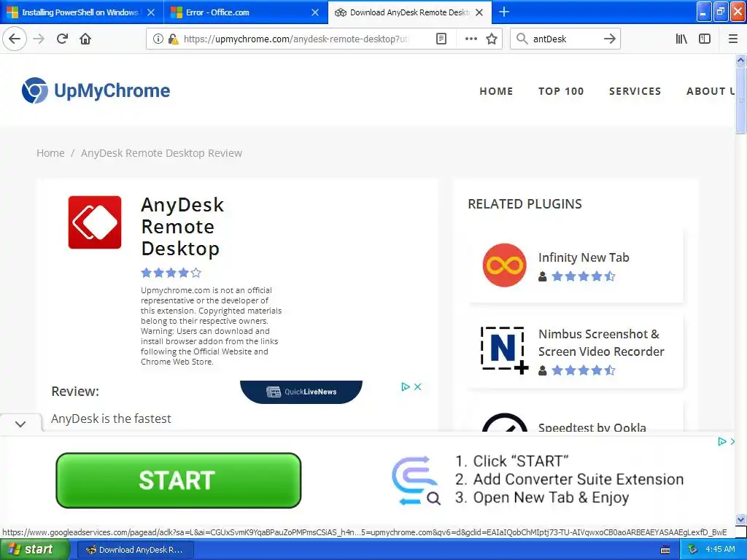
Task: Switch to Installing PowerShell on Windows tab
Action: (81, 12)
